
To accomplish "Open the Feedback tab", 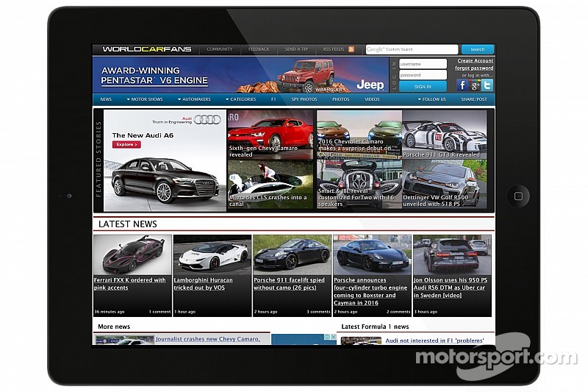I will (259, 49).
